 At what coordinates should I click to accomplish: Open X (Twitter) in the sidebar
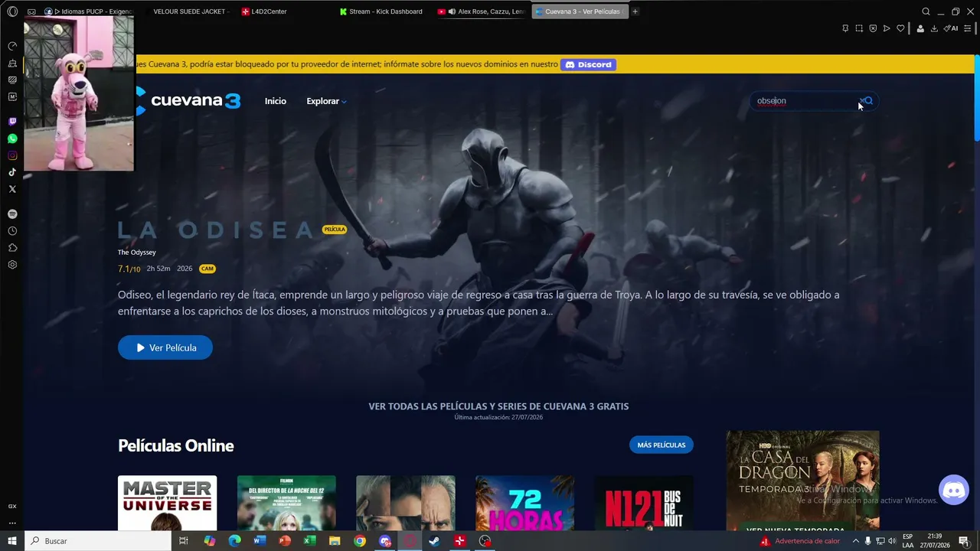[12, 189]
